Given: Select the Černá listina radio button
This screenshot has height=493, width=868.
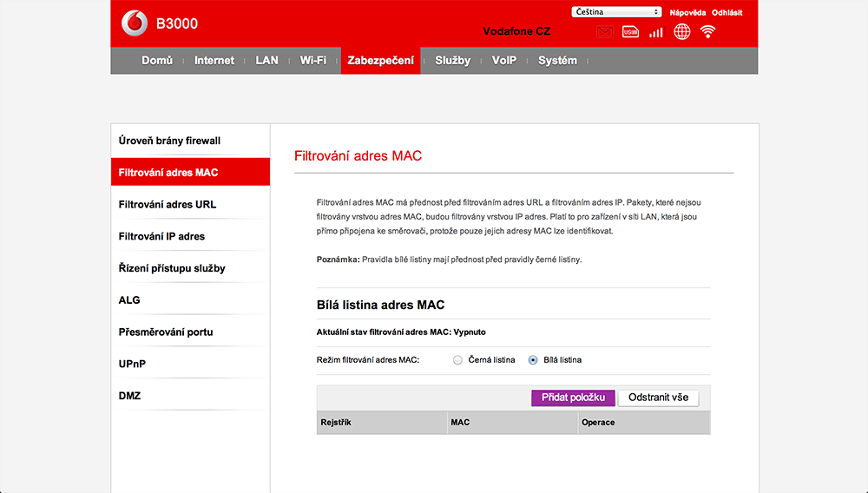Looking at the screenshot, I should [457, 360].
